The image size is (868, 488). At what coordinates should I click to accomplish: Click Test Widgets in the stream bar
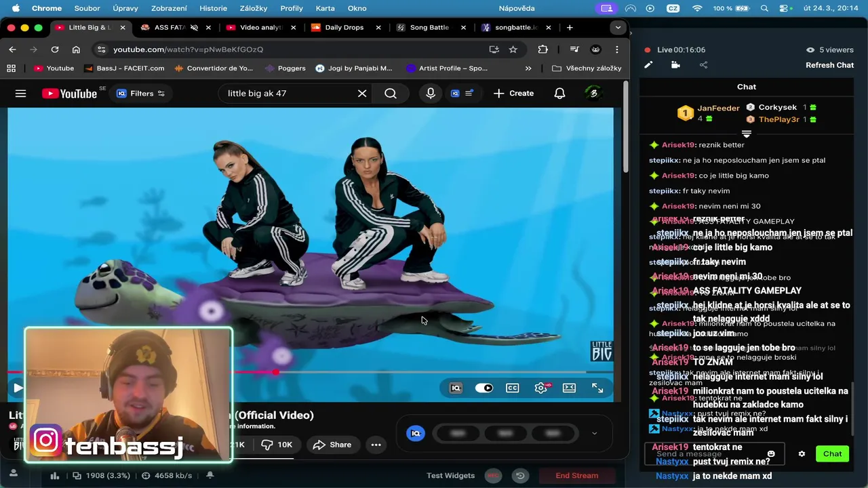click(450, 475)
